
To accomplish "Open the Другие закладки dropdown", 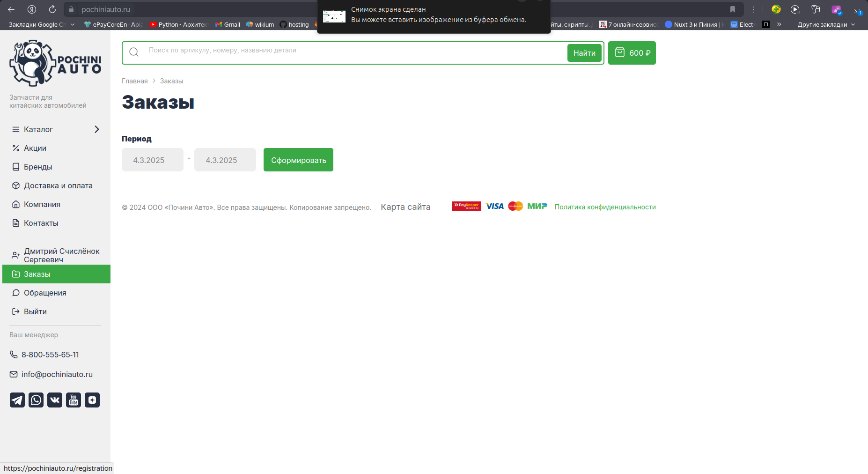I will point(826,24).
